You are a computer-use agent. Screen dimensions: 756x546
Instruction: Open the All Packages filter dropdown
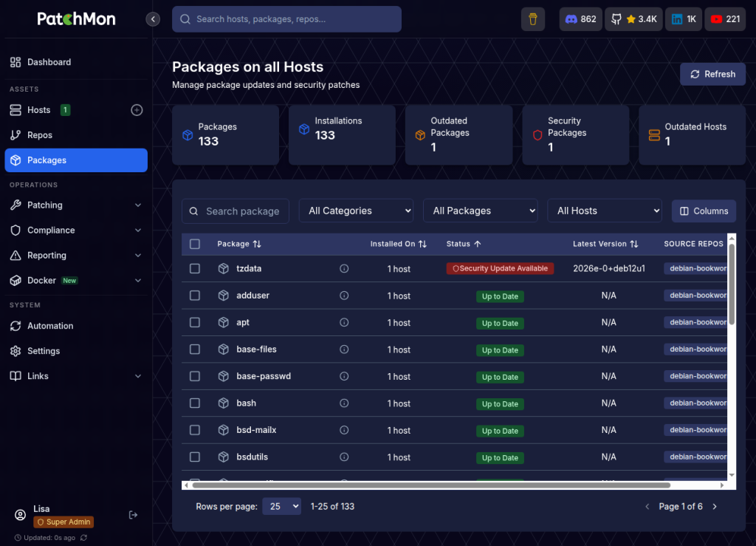pos(480,211)
